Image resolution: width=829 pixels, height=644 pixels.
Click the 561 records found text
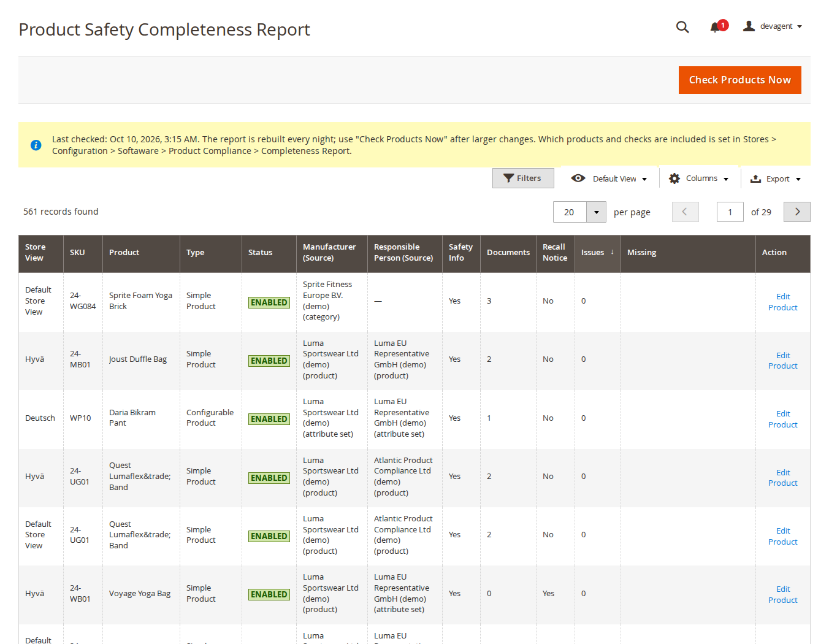61,212
